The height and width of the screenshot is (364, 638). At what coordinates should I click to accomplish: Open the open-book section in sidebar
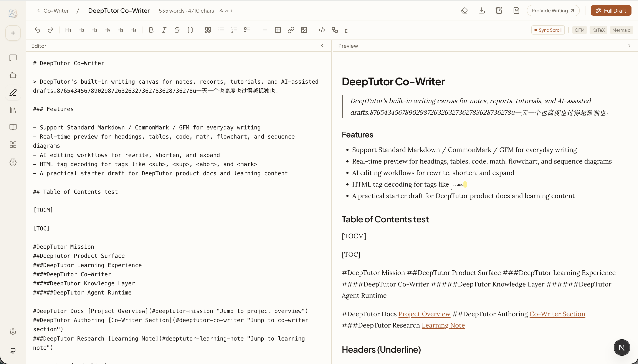tap(13, 127)
